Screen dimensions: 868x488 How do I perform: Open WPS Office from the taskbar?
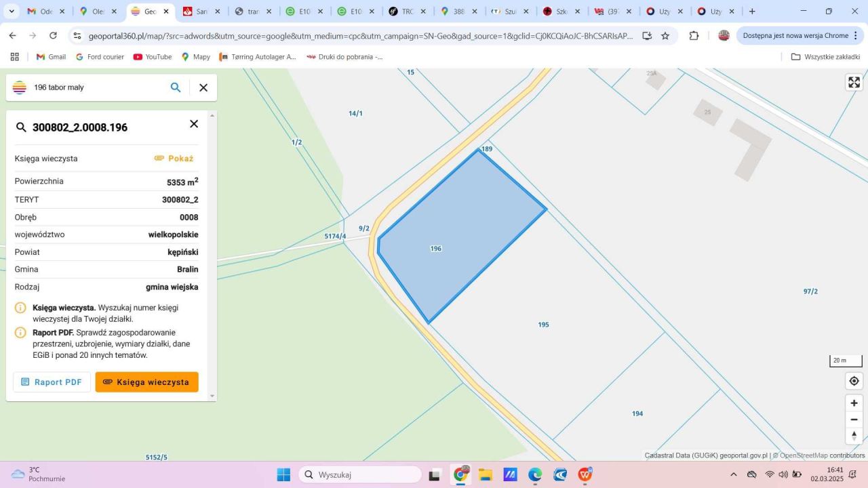coord(584,474)
